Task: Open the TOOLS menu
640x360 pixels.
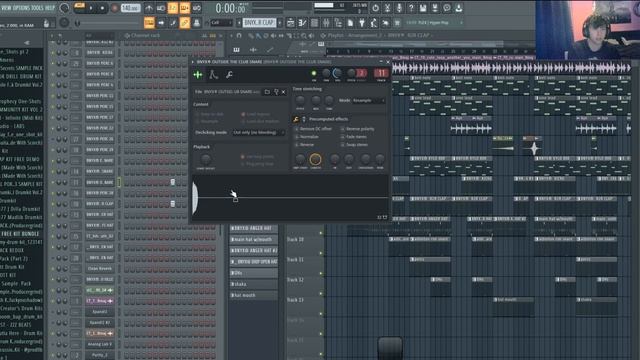Action: pos(38,8)
